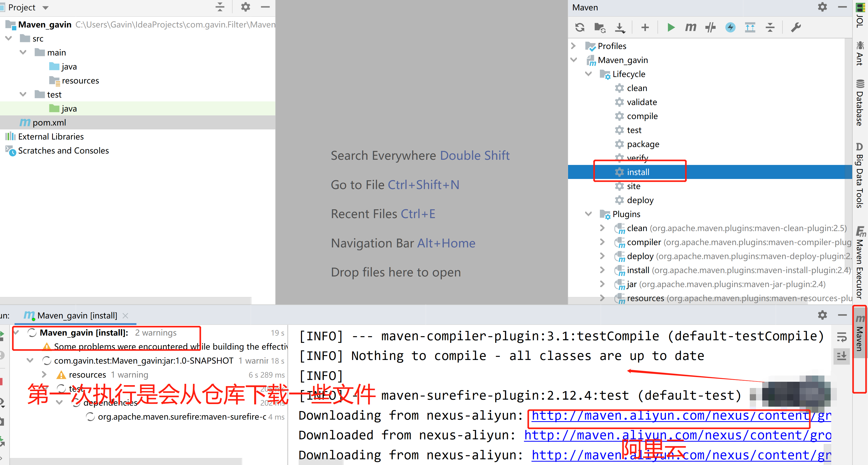Select pom.xml in project tree

pos(49,123)
